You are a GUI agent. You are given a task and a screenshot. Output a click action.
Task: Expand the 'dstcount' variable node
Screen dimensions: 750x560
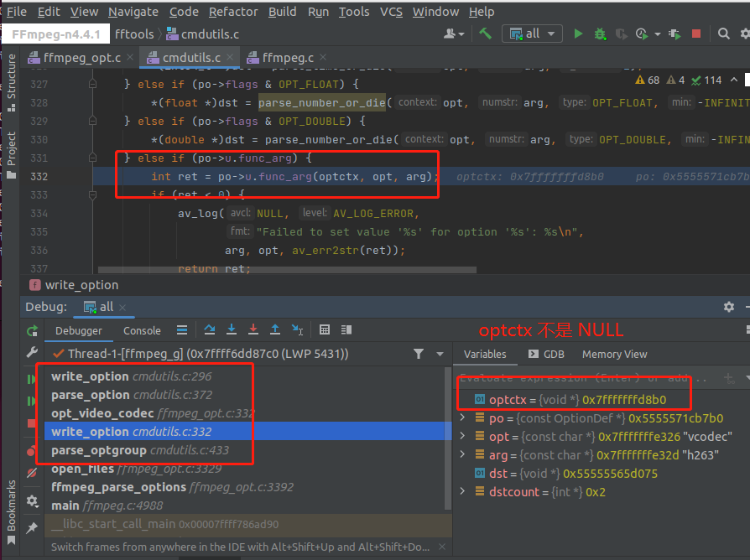[463, 491]
